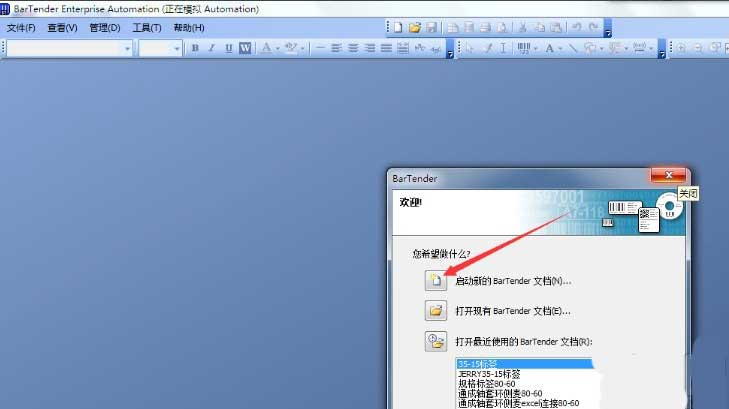Click the Cut scissors toolbar icon
The height and width of the screenshot is (409, 729).
523,27
